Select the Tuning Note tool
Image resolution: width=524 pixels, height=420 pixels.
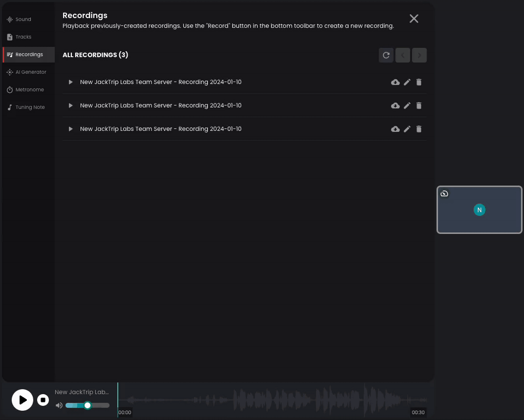click(x=26, y=107)
